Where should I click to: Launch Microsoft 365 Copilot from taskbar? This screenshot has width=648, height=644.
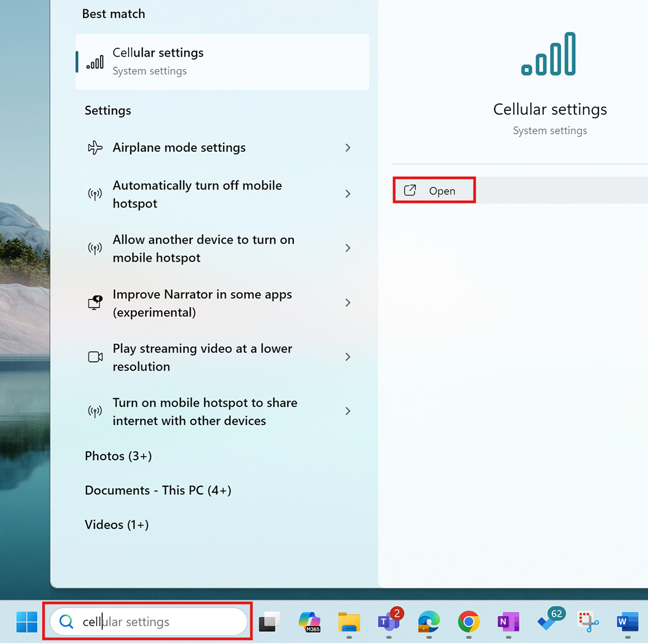pyautogui.click(x=309, y=622)
